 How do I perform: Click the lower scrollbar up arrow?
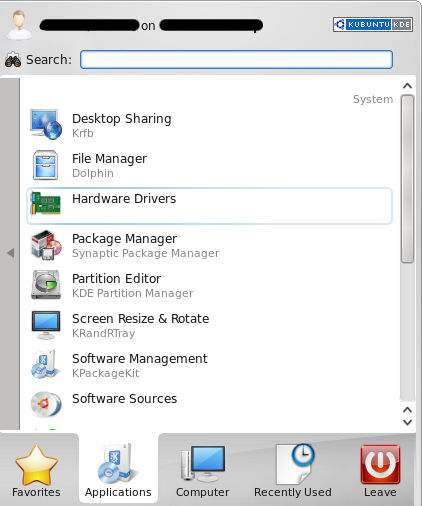click(407, 410)
